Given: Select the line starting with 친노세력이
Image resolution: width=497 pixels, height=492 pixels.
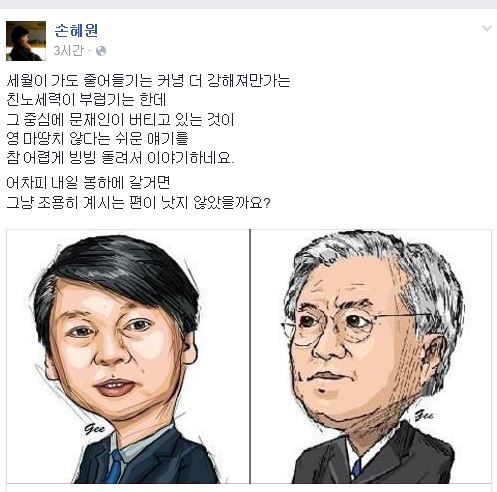Looking at the screenshot, I should (86, 100).
